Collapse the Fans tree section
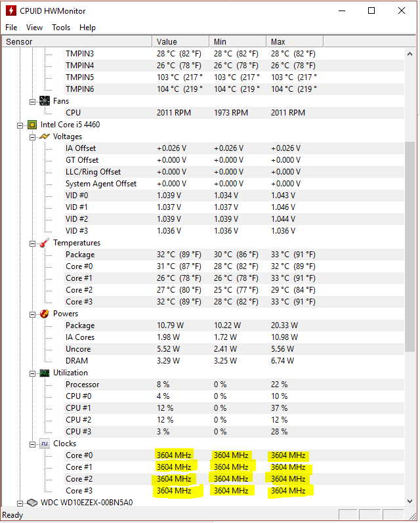Screen dimensions: 420x523 pos(32,102)
